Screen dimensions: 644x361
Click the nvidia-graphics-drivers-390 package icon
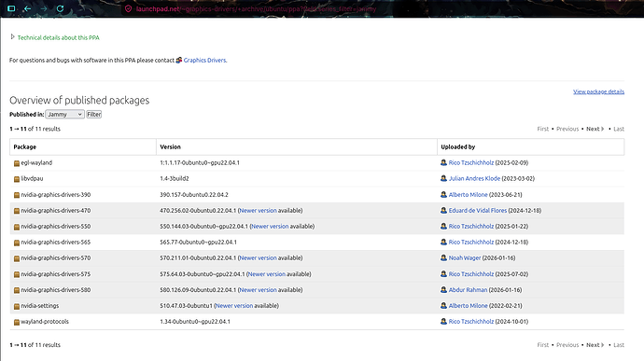[x=17, y=195]
